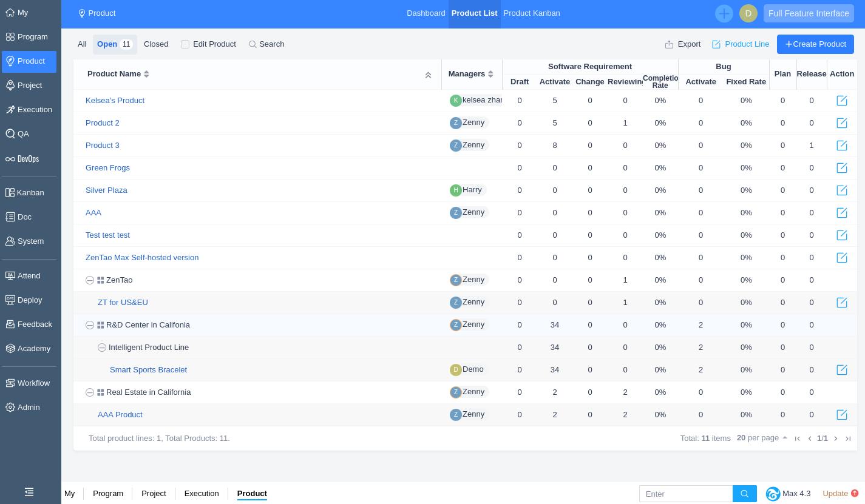The image size is (865, 504).
Task: Click the Enter search input field
Action: [x=685, y=494]
